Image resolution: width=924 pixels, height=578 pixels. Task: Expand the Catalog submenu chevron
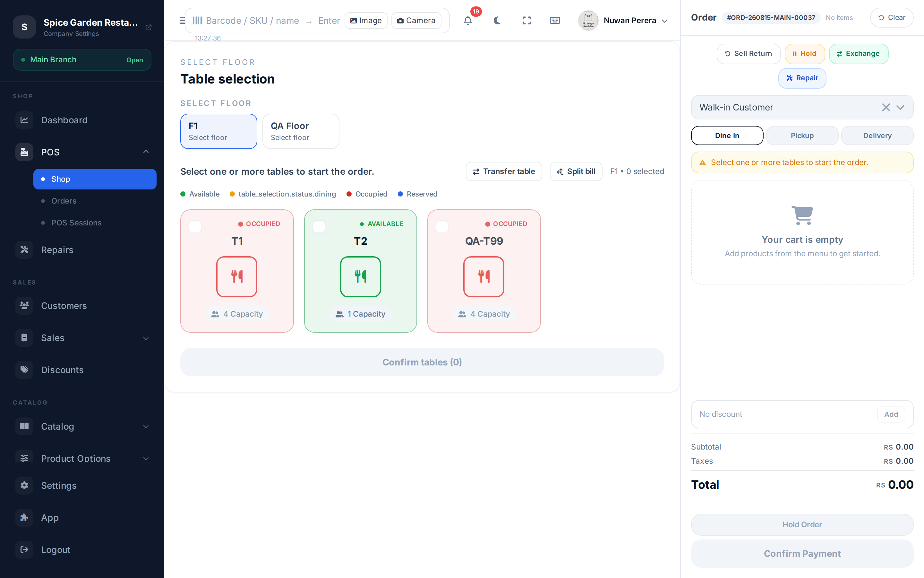[146, 426]
